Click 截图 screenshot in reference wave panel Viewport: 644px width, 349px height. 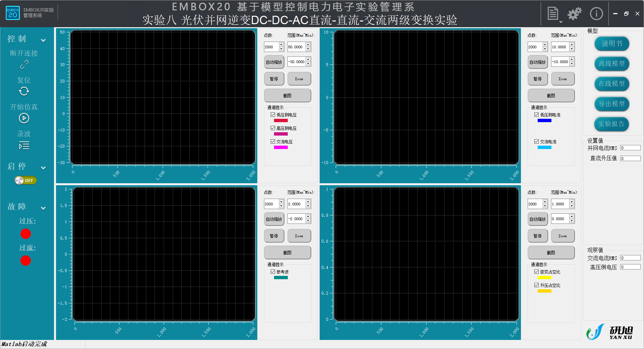coord(287,253)
